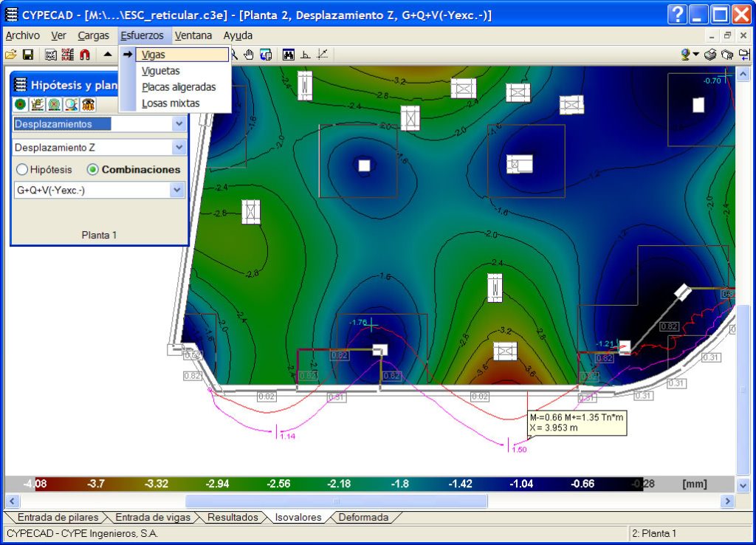Switch to the Deformada tab
Image resolution: width=756 pixels, height=545 pixels.
coord(363,518)
